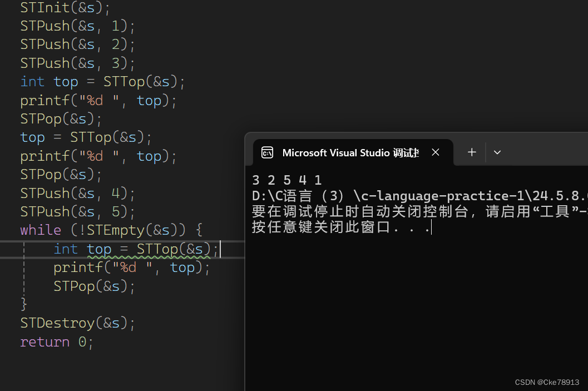Click the STDestroy(&s) function call
Image resolution: width=588 pixels, height=391 pixels.
[77, 323]
